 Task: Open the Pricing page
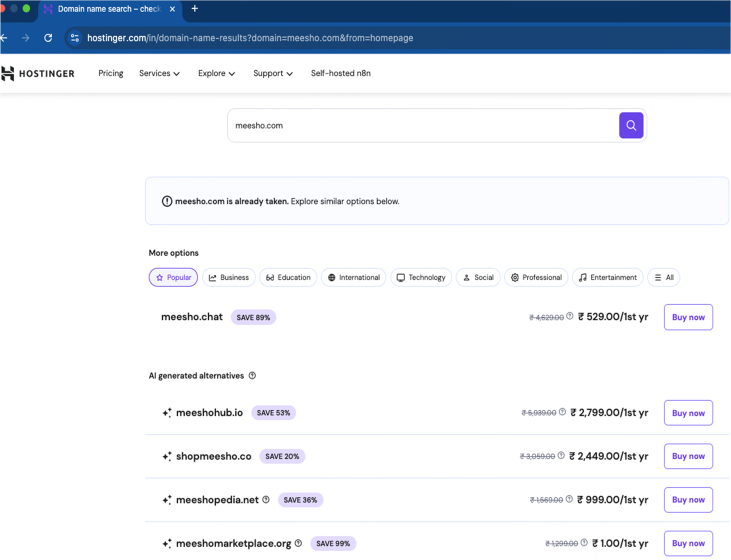[x=110, y=73]
